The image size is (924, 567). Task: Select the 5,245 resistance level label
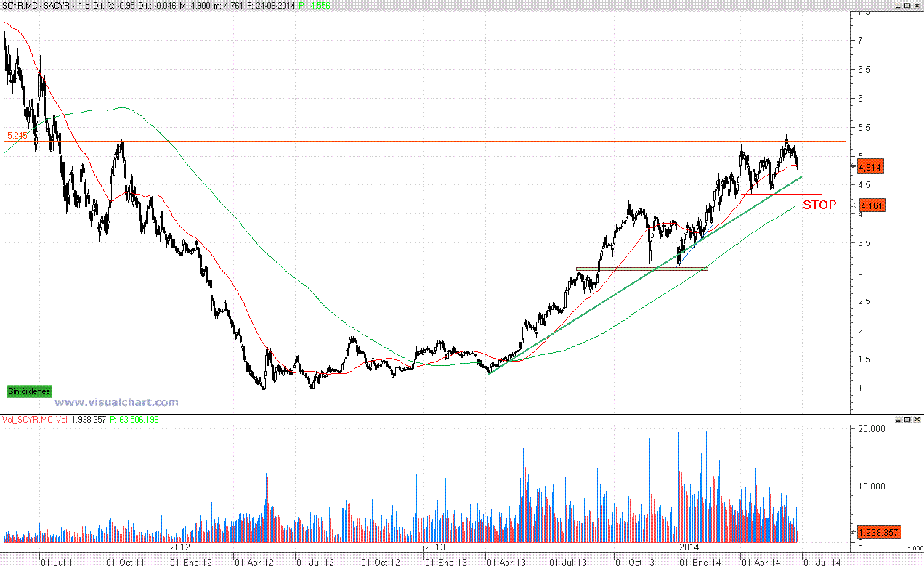pos(17,136)
